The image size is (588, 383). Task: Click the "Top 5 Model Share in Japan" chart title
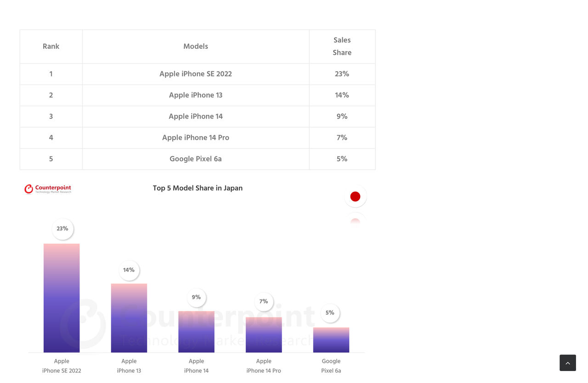point(198,188)
